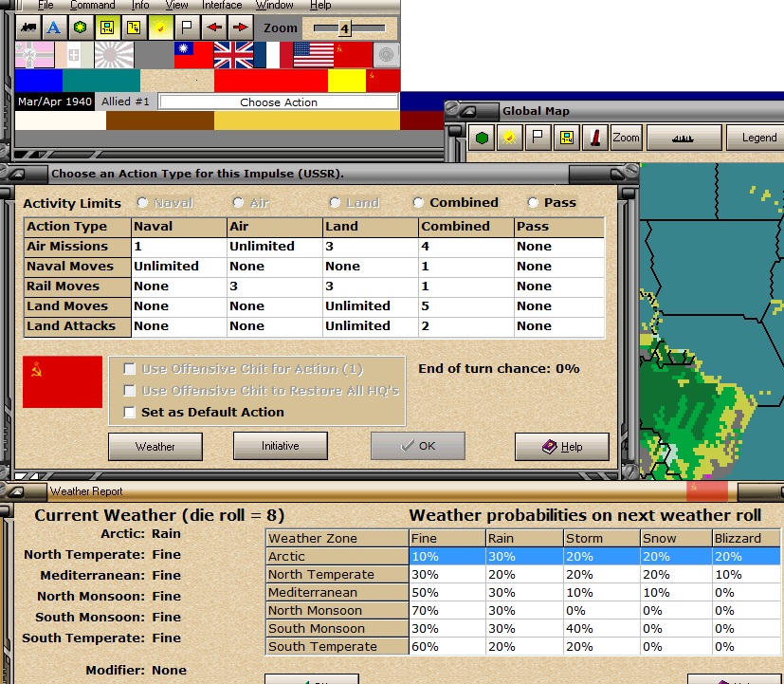Click the green hexagon icon in the main toolbar
The width and height of the screenshot is (784, 684).
coord(80,28)
